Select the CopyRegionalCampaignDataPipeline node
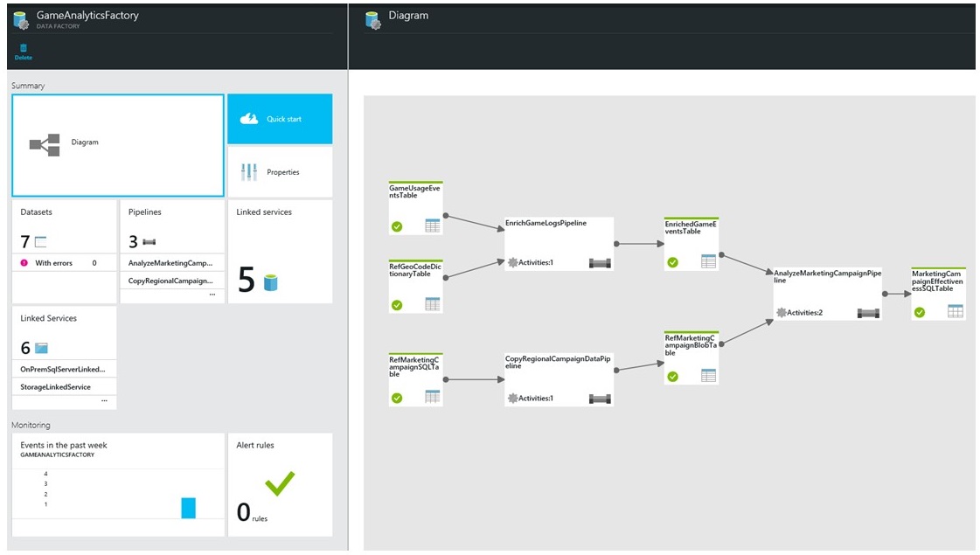 click(559, 379)
